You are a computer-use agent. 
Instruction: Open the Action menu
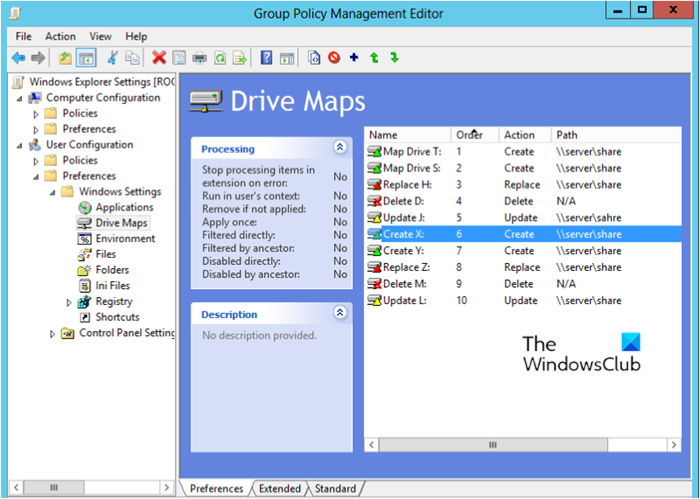pyautogui.click(x=60, y=36)
